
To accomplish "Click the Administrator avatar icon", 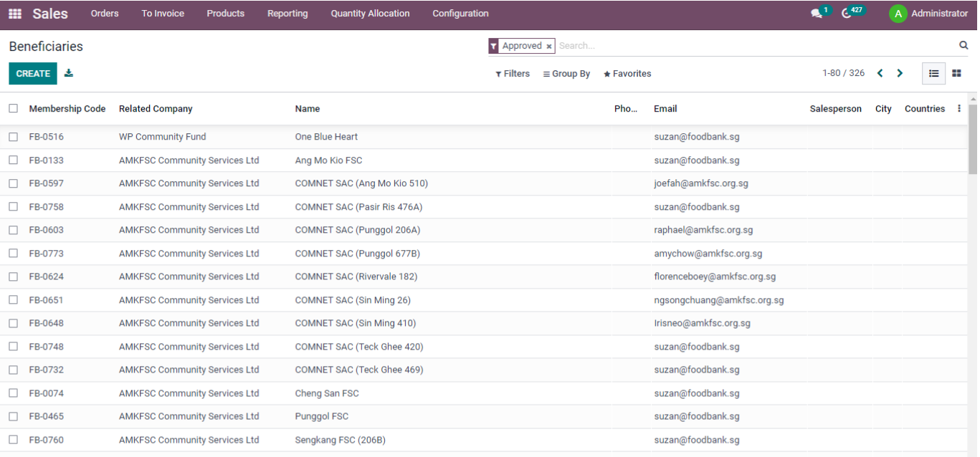I will coord(898,14).
